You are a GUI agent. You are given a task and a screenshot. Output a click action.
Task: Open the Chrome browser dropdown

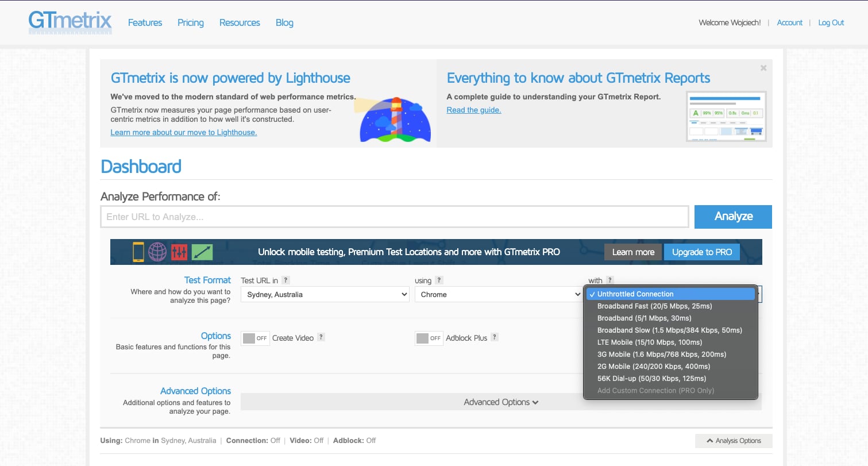[x=498, y=294]
